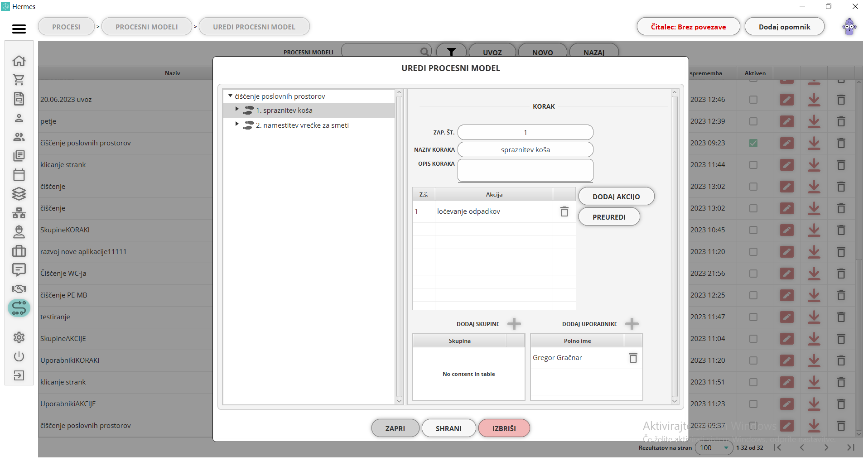Toggle Aktiven checkbox for 2023 12:25 row

[x=753, y=295]
